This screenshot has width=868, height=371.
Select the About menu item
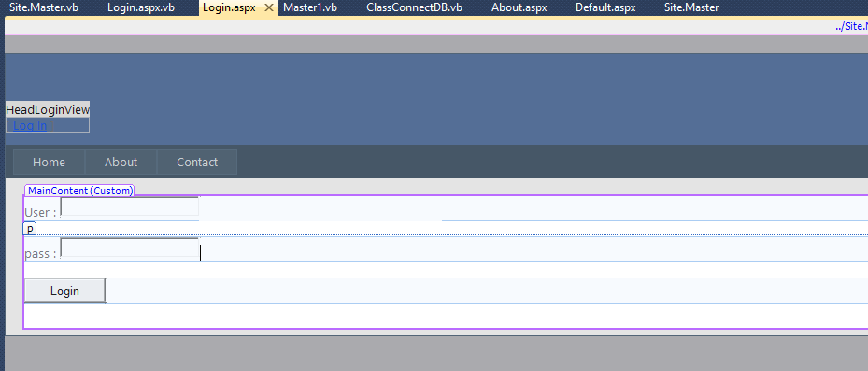pyautogui.click(x=121, y=163)
